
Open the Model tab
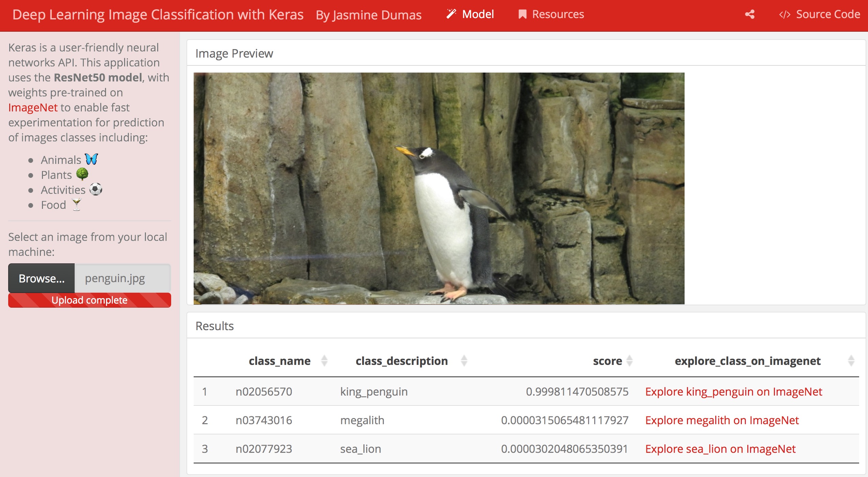point(478,14)
